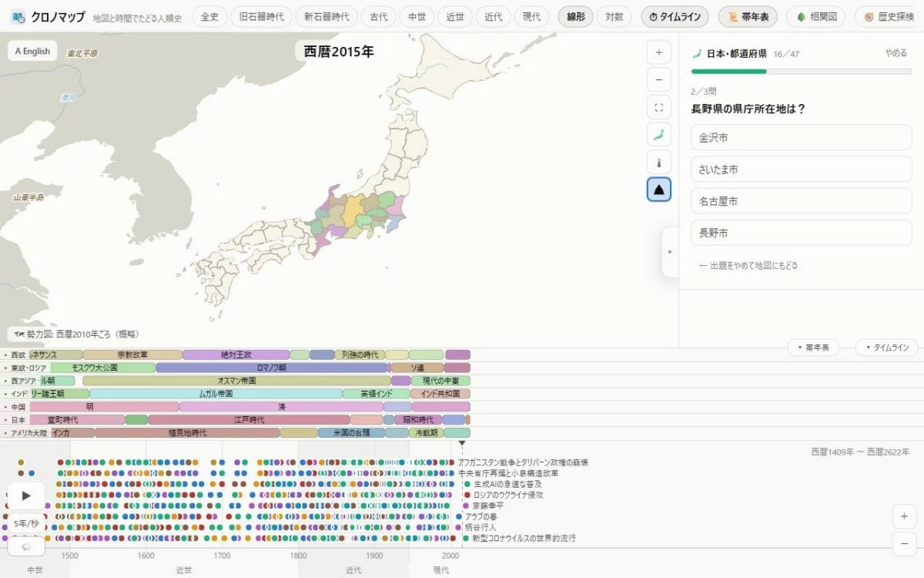Image resolution: width=924 pixels, height=578 pixels.
Task: Open event 新型コロナウイルスの世界的流行
Action: click(519, 538)
